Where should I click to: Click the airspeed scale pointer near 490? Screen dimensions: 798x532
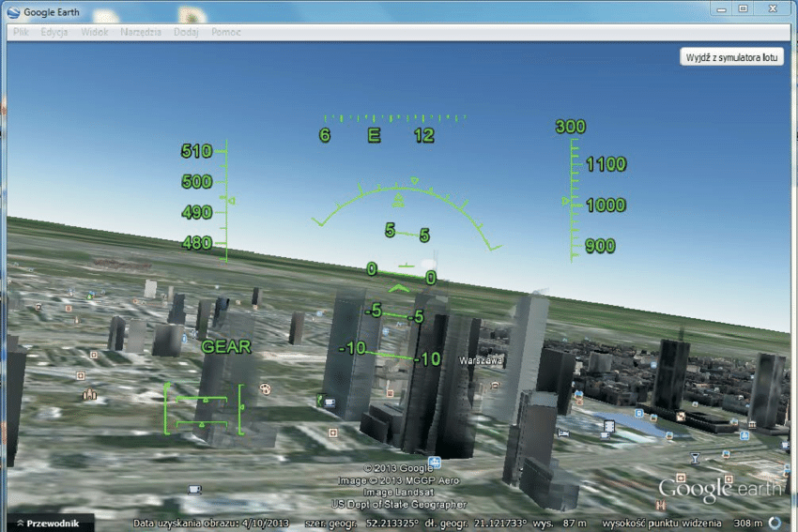pyautogui.click(x=232, y=201)
